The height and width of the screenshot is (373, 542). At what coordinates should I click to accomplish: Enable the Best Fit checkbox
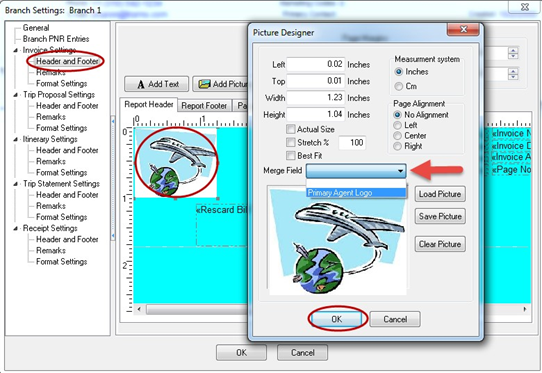[290, 156]
